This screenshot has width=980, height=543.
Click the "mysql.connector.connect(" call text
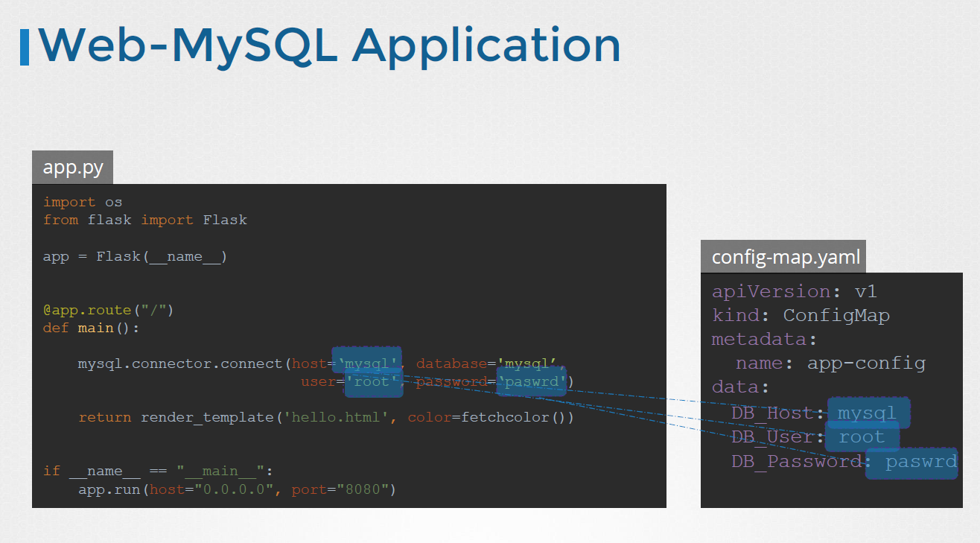click(x=184, y=364)
